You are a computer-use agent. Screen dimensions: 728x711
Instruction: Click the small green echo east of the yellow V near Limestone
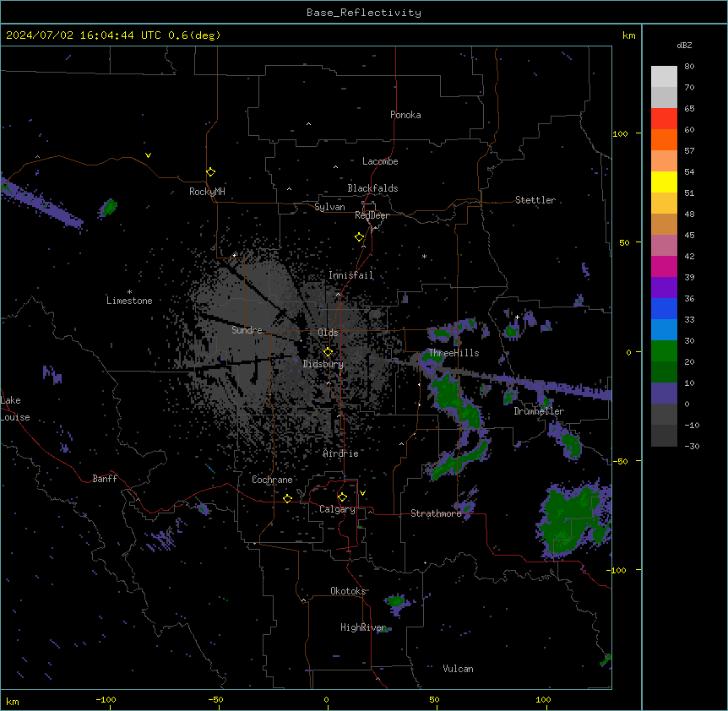[109, 207]
